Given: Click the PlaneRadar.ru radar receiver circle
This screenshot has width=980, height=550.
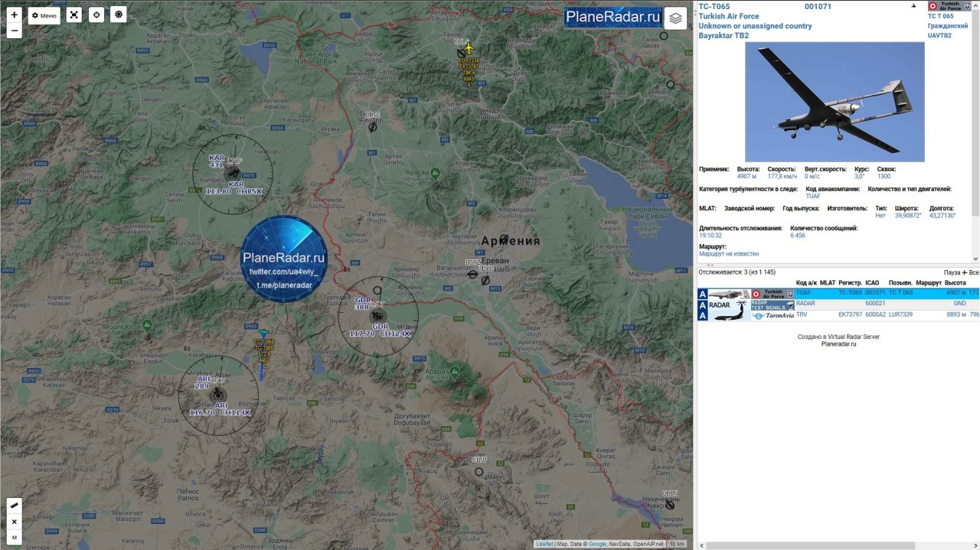Looking at the screenshot, I should pos(284,259).
